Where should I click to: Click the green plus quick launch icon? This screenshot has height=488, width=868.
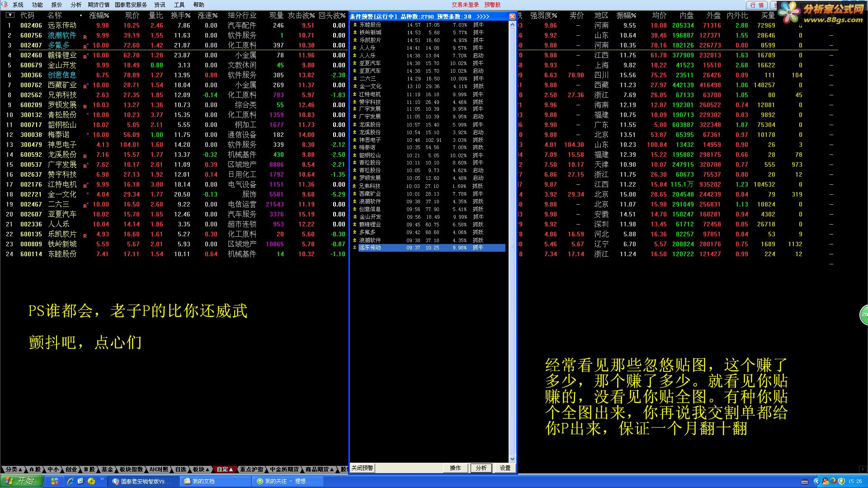[x=91, y=481]
